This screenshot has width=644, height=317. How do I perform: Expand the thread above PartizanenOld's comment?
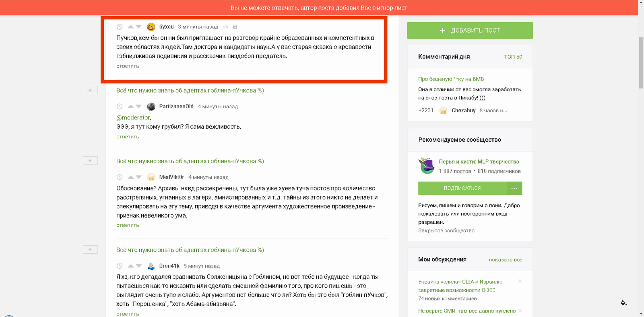[90, 90]
